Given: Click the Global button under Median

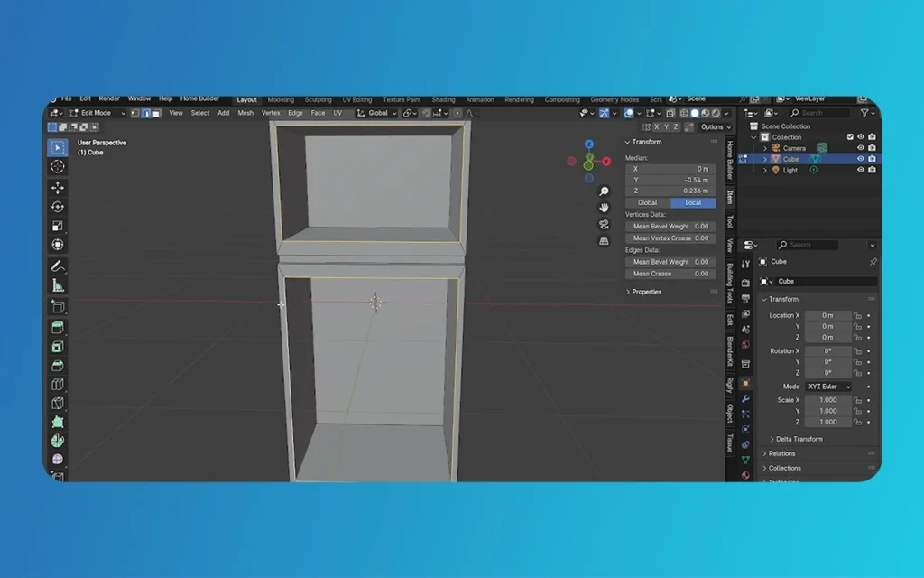Looking at the screenshot, I should click(x=648, y=202).
